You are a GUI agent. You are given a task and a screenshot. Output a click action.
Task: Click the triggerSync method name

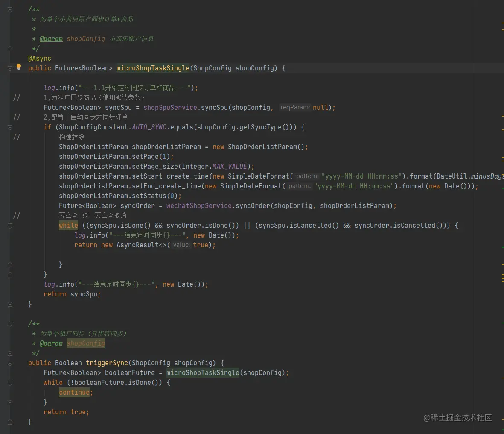click(x=107, y=363)
